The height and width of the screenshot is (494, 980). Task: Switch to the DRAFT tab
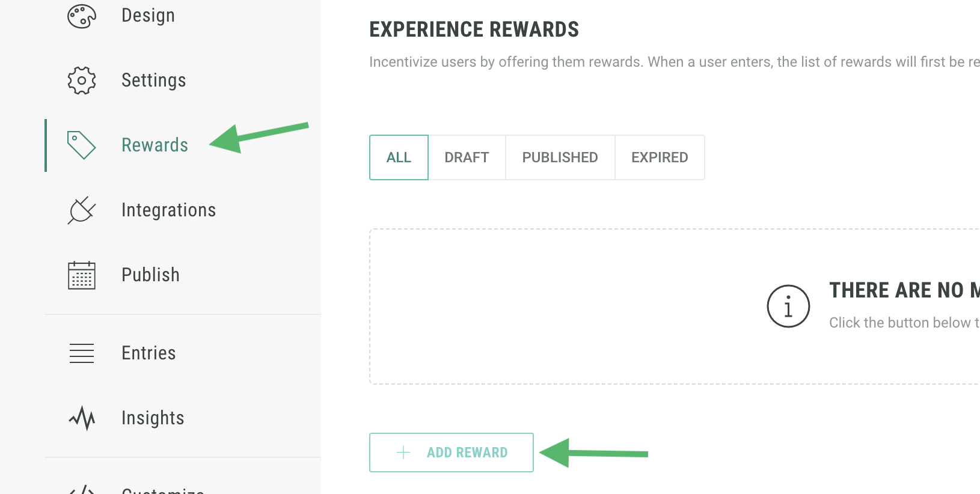467,157
